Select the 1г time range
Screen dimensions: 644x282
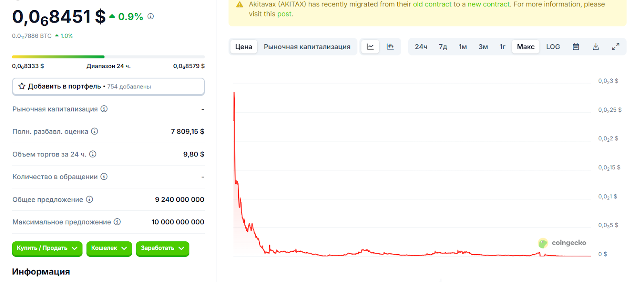coord(502,47)
